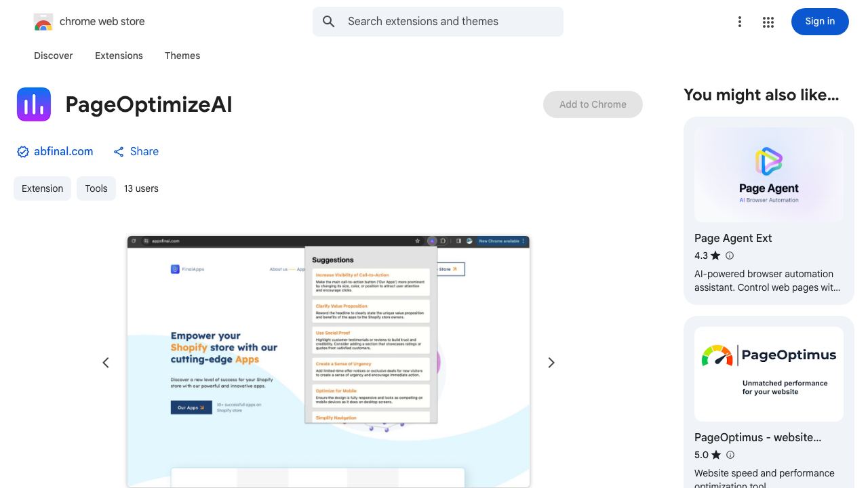This screenshot has height=488, width=868.
Task: Click the You might also like… heading
Action: (x=762, y=95)
